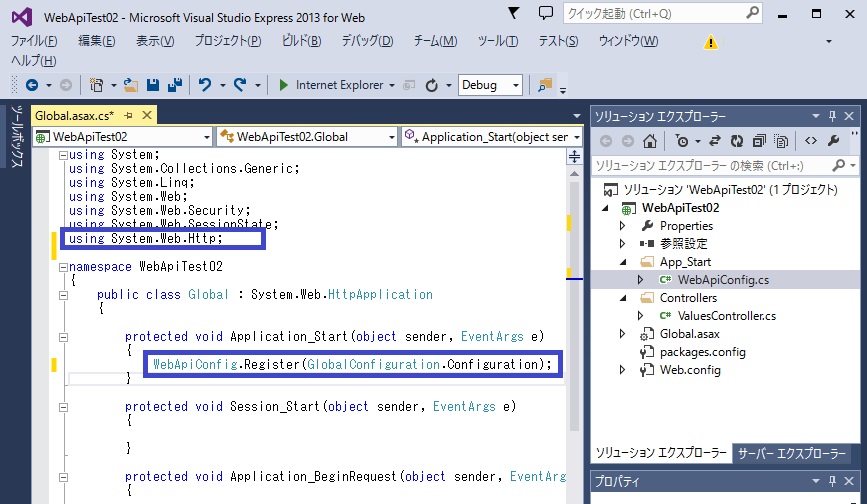Click Solution Explorer back arrow icon

pyautogui.click(x=606, y=141)
